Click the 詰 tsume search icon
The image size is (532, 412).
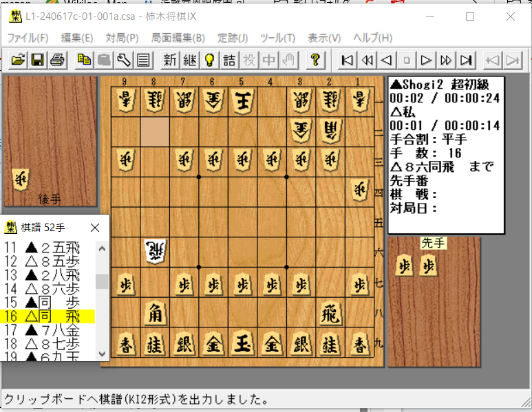click(230, 60)
